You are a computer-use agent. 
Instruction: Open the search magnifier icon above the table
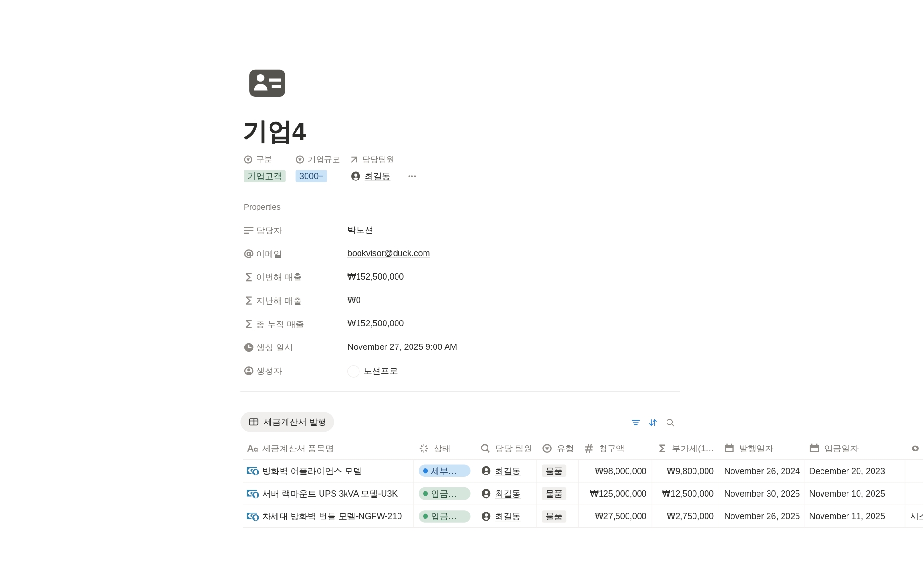click(670, 423)
